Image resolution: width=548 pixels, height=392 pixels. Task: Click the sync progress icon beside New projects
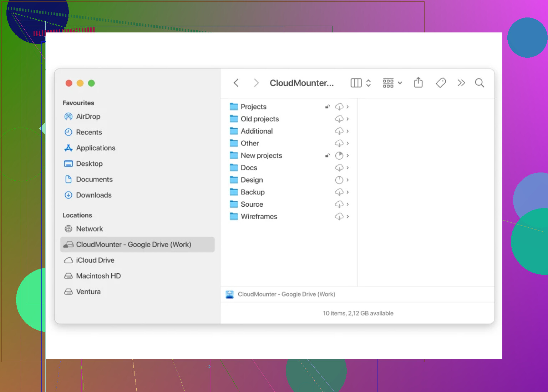click(x=339, y=156)
